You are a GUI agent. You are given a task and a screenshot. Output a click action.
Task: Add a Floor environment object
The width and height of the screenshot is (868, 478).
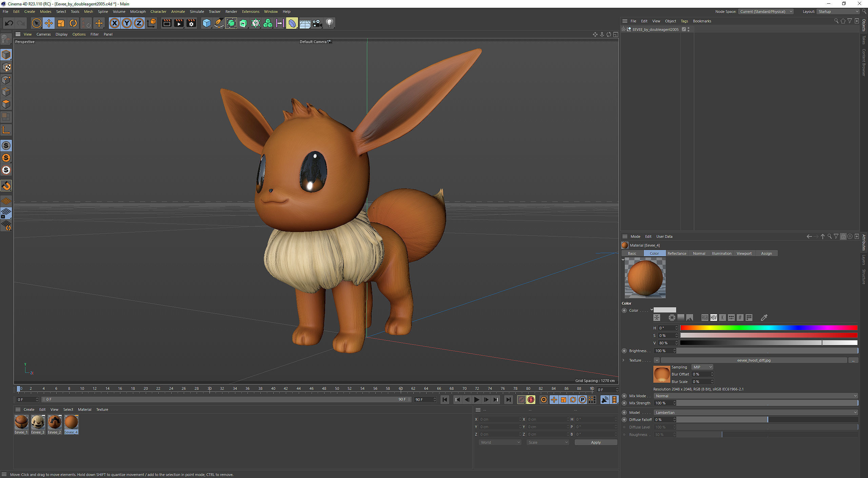click(x=305, y=23)
